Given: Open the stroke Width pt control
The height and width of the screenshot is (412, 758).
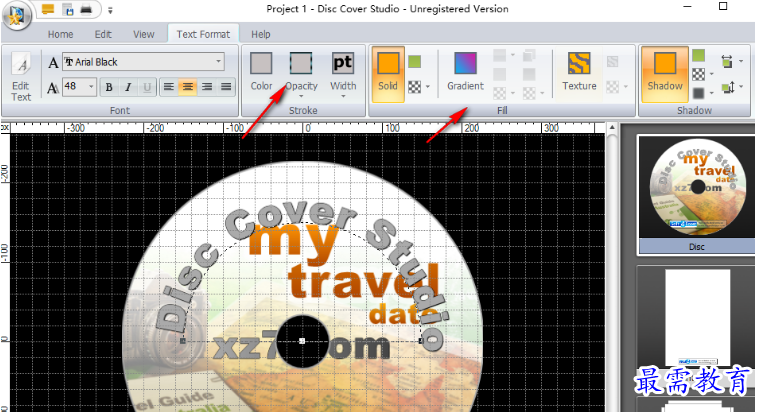Looking at the screenshot, I should pos(343,73).
